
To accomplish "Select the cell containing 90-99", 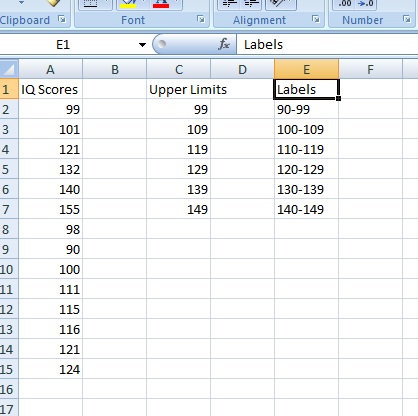I will point(306,109).
